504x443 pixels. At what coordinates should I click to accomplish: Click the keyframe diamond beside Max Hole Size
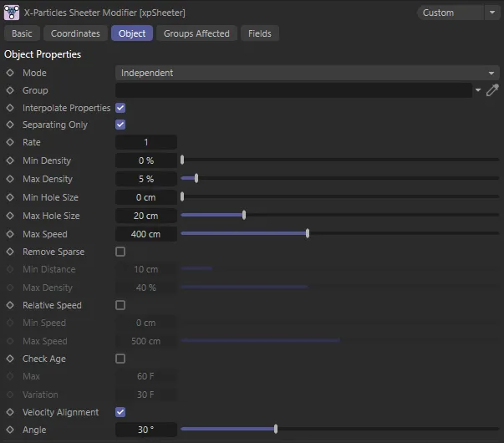(10, 216)
